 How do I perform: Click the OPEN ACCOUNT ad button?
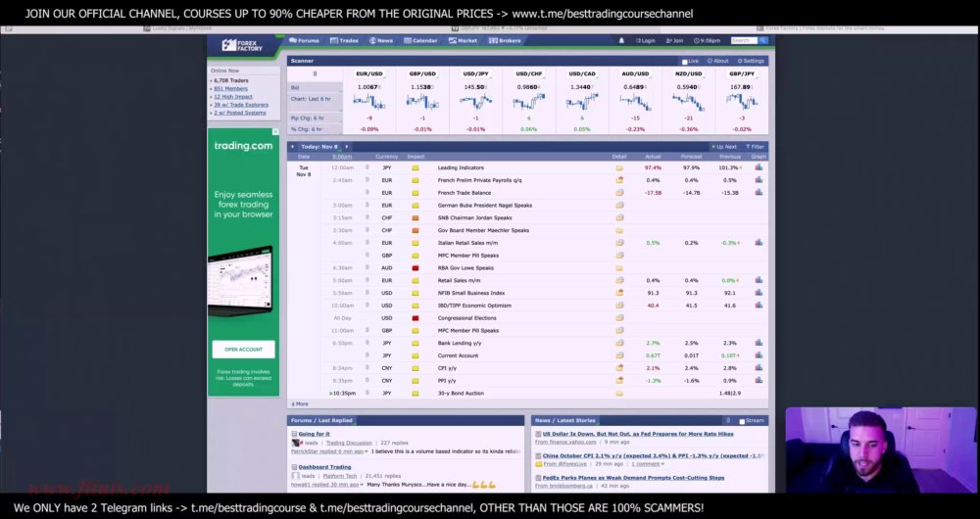pyautogui.click(x=244, y=350)
